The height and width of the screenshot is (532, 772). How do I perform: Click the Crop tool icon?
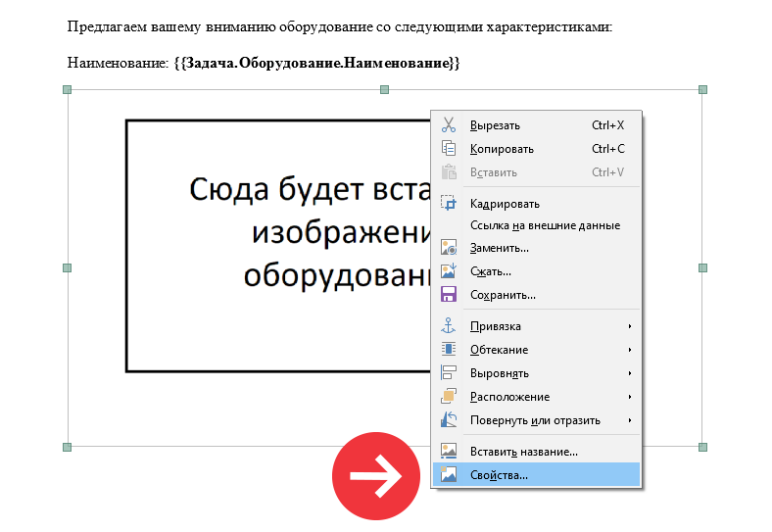click(x=449, y=203)
